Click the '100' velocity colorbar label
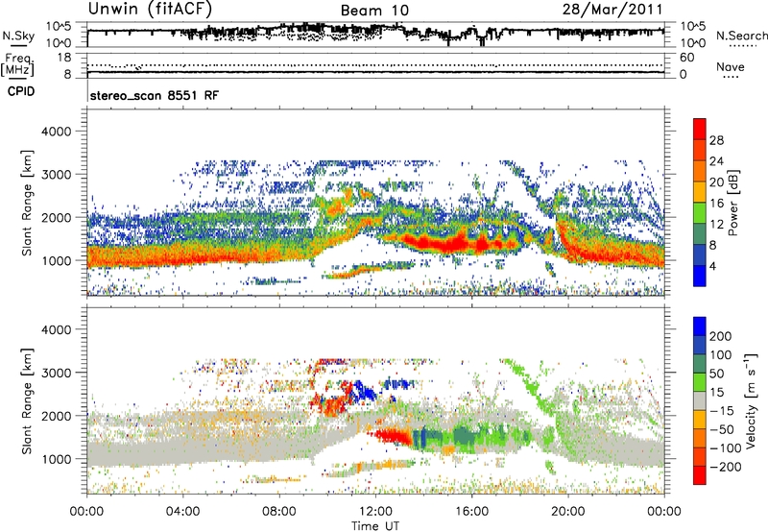This screenshot has width=768, height=532. click(x=721, y=355)
